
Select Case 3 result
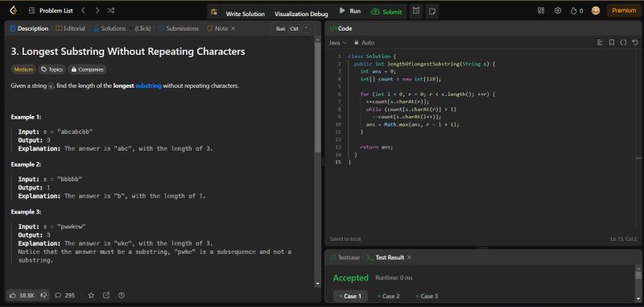(427, 296)
